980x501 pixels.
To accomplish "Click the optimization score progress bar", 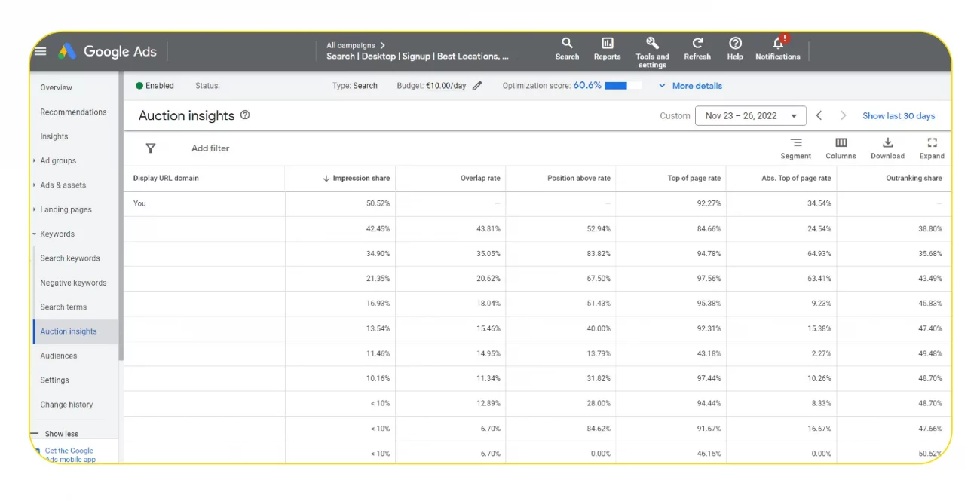I will (x=623, y=86).
